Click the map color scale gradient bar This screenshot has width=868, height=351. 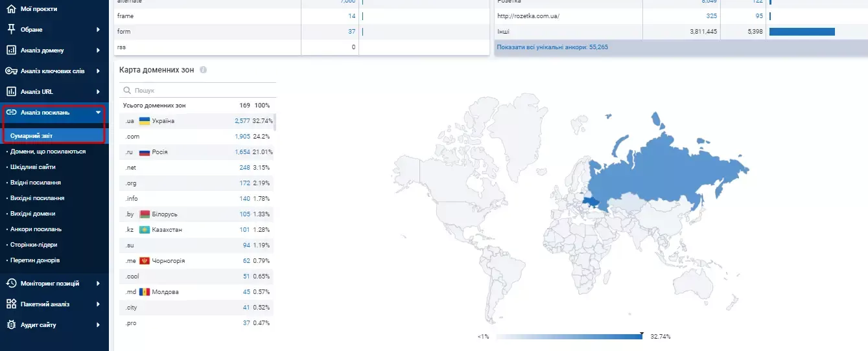tap(569, 337)
